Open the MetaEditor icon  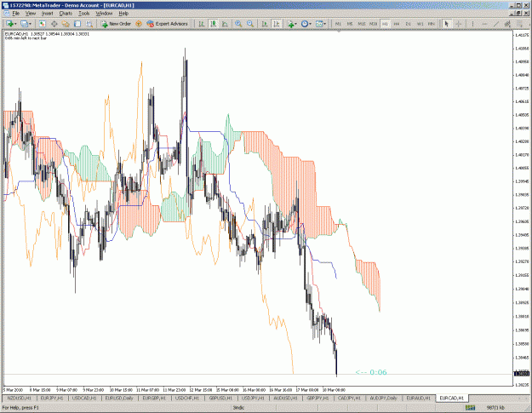(x=139, y=24)
